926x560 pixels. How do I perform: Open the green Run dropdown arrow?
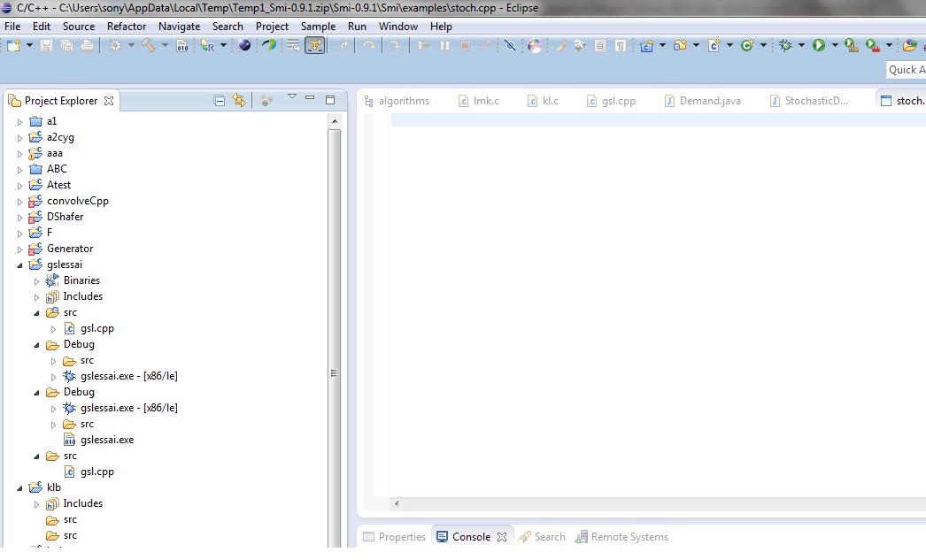(x=835, y=45)
